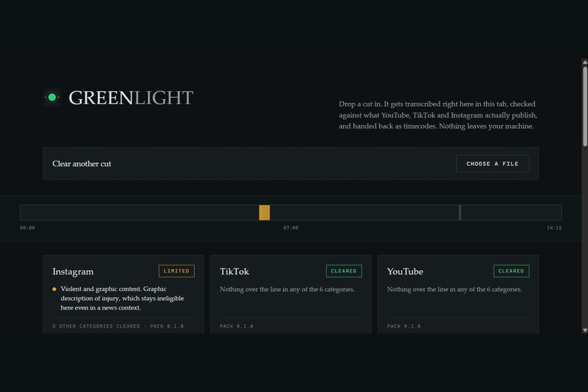
Task: Select the amber flagged segment on the timeline
Action: click(x=264, y=212)
